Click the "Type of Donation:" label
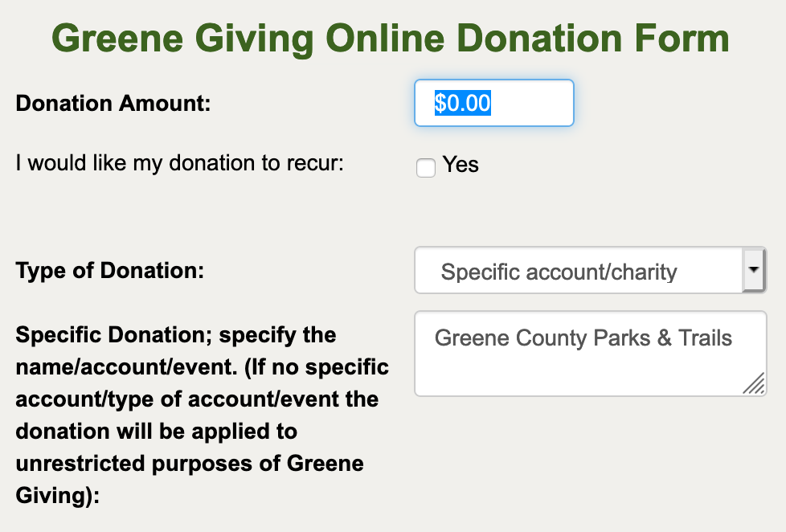 [110, 270]
